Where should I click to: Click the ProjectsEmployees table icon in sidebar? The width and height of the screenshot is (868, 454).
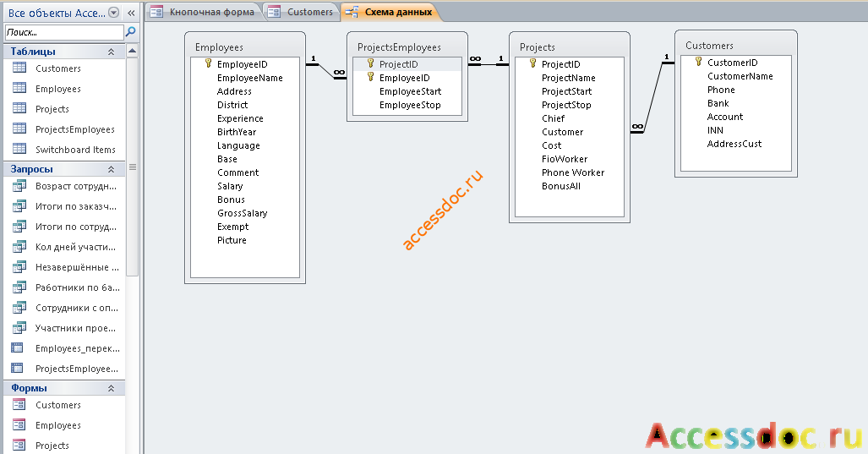[19, 129]
